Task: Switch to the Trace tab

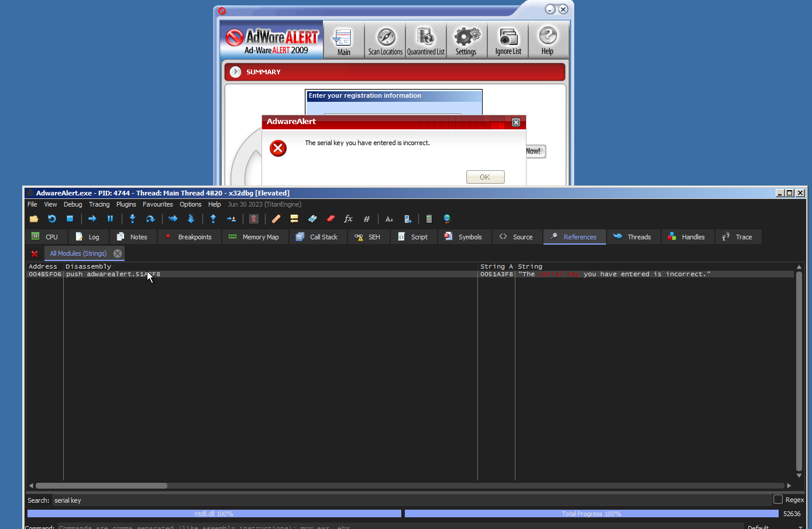Action: (738, 237)
